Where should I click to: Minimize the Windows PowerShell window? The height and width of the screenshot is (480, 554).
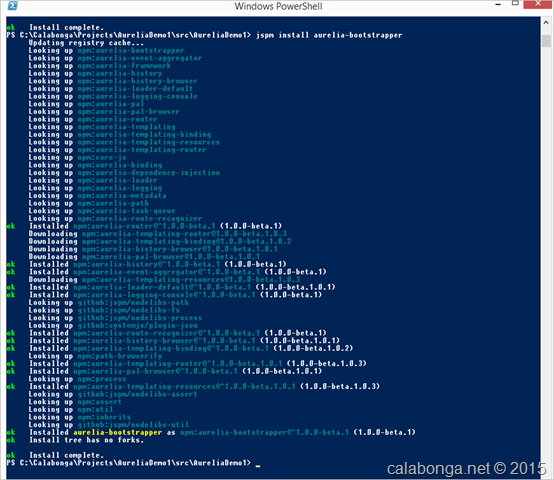(x=498, y=5)
